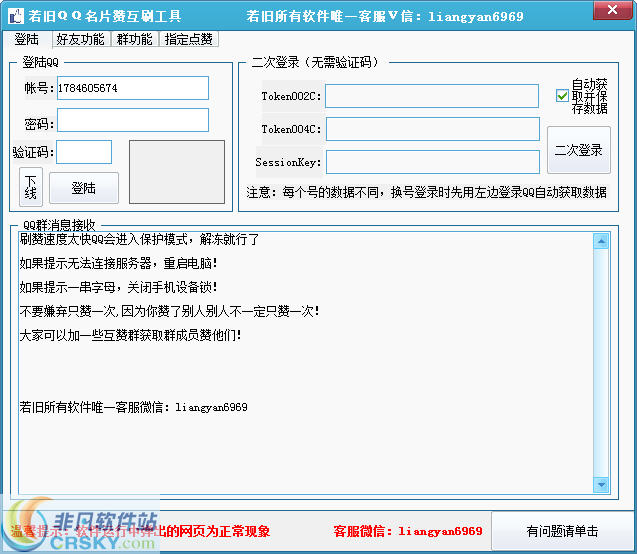The height and width of the screenshot is (554, 637).
Task: Click the 二次登录（无需验证码）group title
Action: pyautogui.click(x=316, y=62)
